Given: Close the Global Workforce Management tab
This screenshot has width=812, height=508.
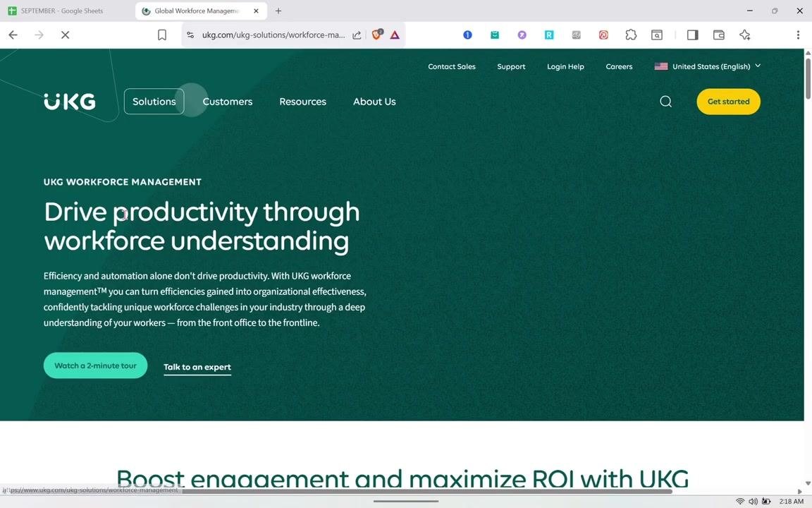Looking at the screenshot, I should tap(256, 11).
